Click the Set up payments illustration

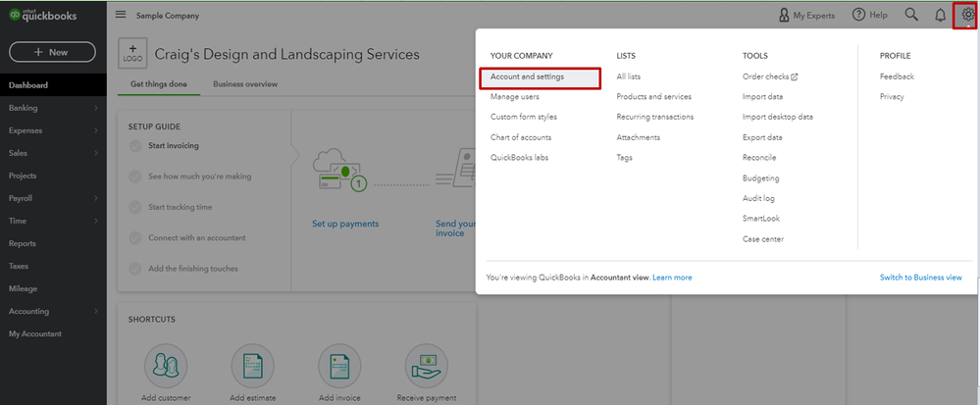(340, 170)
